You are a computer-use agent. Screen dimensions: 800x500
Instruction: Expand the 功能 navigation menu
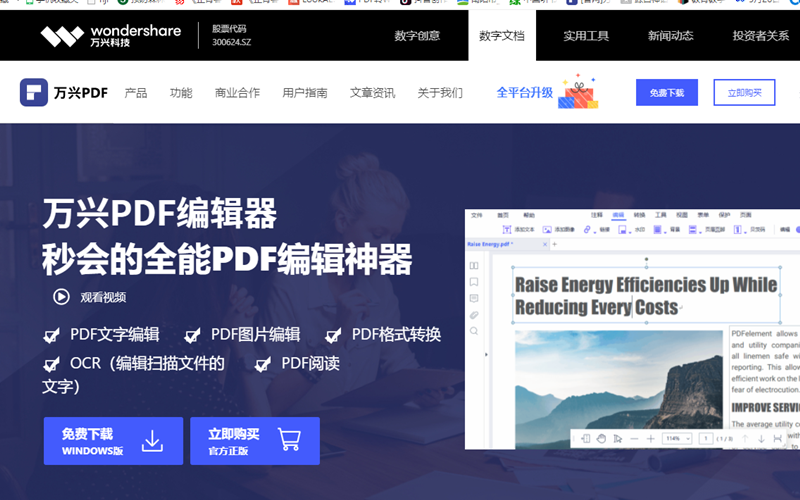(x=181, y=93)
